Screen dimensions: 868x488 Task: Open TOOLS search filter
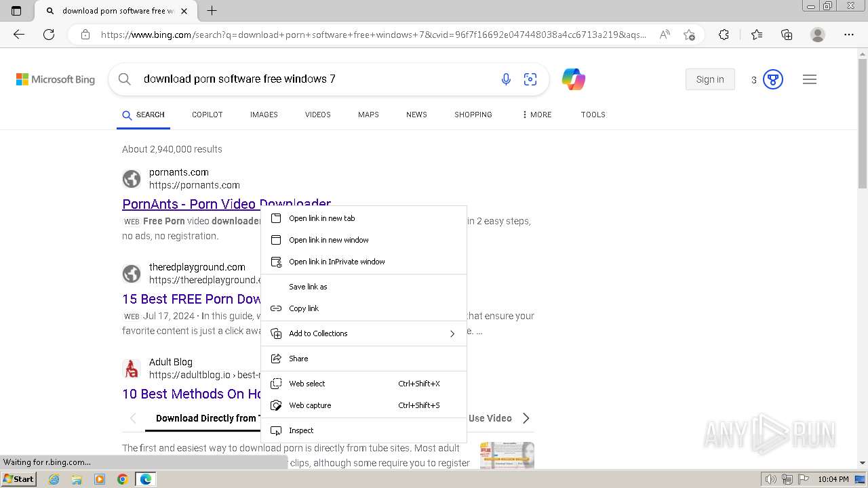(593, 115)
